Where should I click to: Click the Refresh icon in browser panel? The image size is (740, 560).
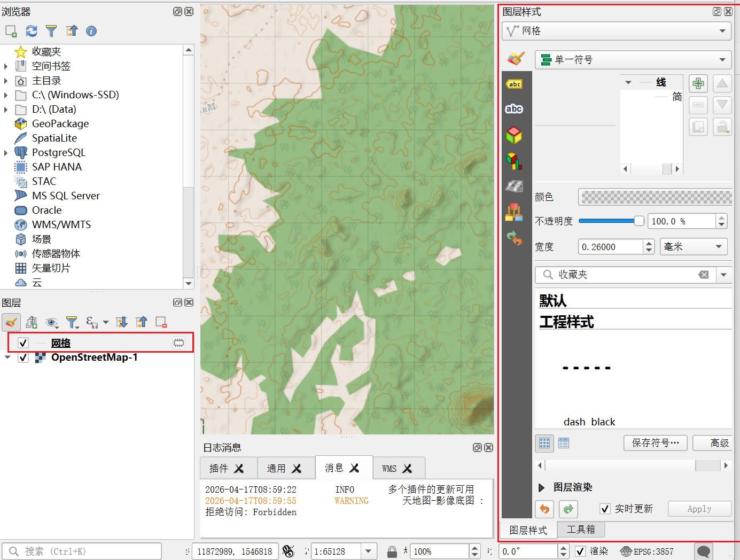[x=32, y=31]
